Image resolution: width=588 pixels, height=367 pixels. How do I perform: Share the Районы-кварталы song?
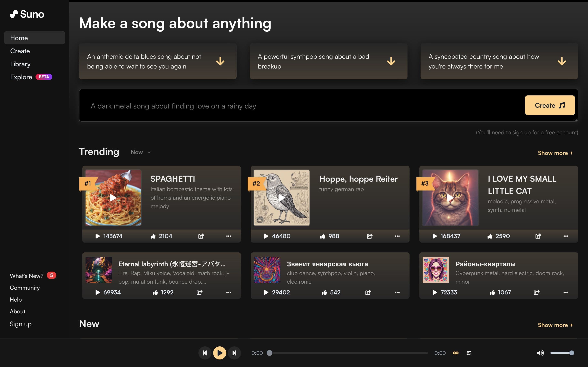coord(537,292)
